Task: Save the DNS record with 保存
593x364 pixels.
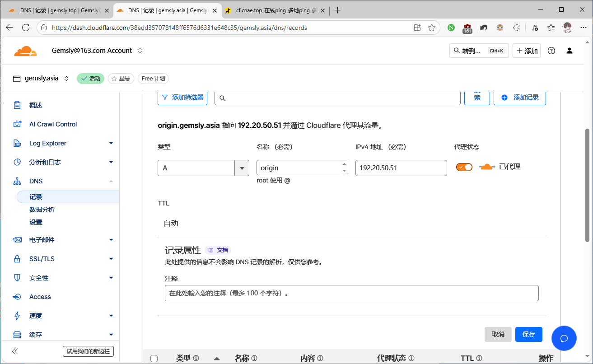Action: 528,334
